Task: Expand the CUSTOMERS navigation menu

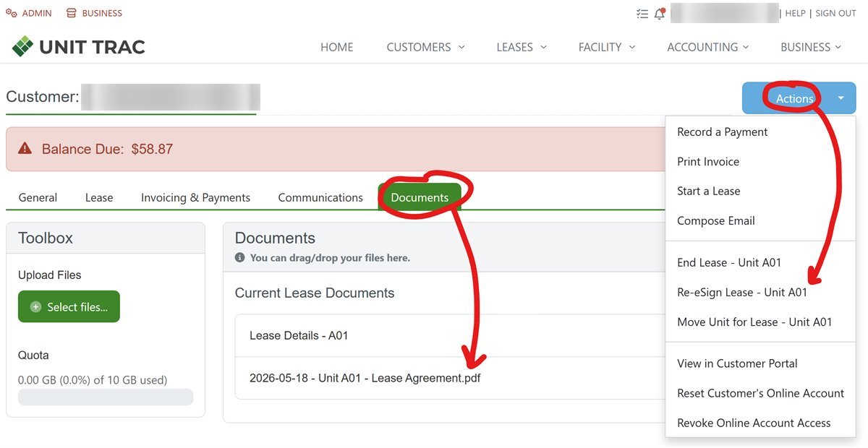Action: [425, 47]
